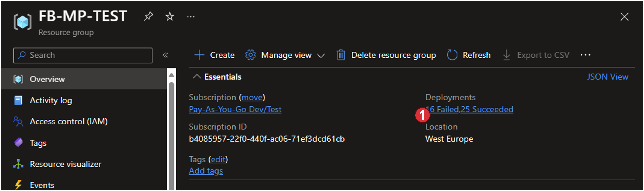Click the Create plus icon
The width and height of the screenshot is (644, 191).
coord(199,55)
